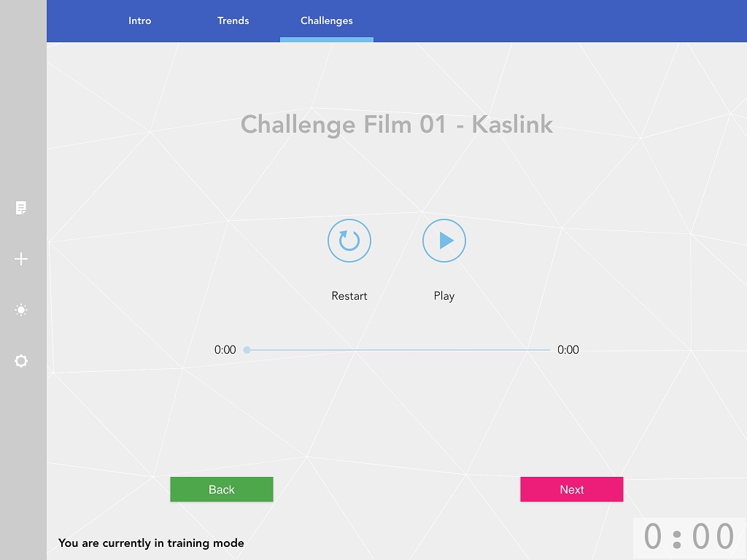Viewport: 747px width, 560px height.
Task: Open settings gear icon in sidebar
Action: (x=21, y=360)
